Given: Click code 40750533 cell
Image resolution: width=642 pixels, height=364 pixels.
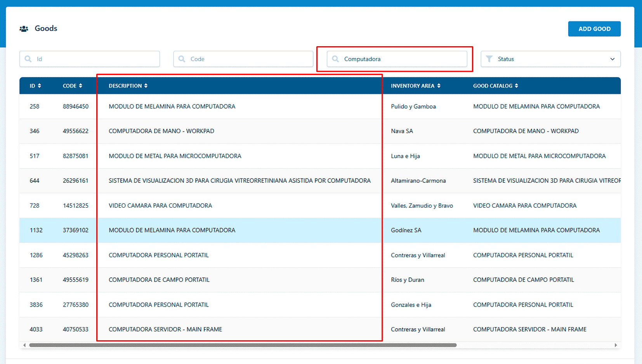Looking at the screenshot, I should point(76,329).
